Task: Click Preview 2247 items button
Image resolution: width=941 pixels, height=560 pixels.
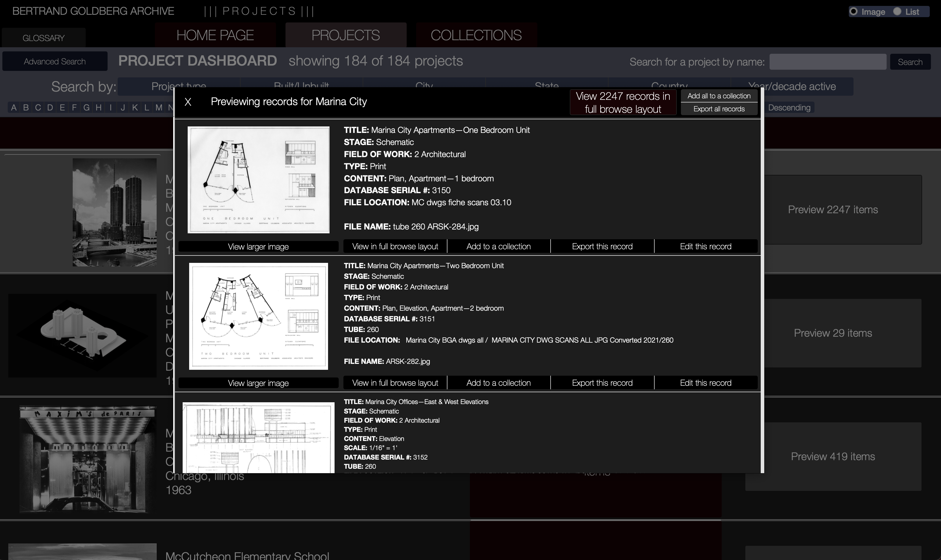Action: pos(843,209)
